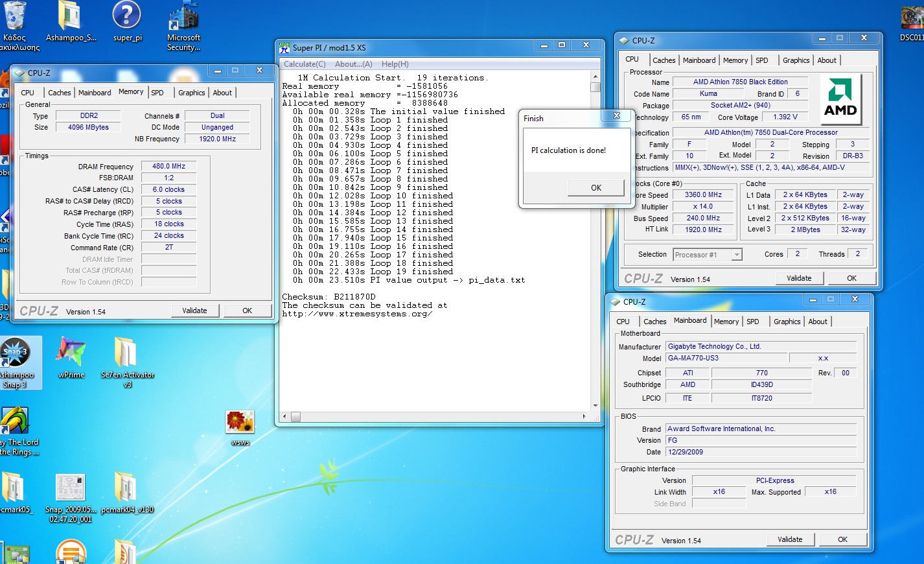Image resolution: width=924 pixels, height=564 pixels.
Task: Open Se7en Activator v3 folder
Action: [127, 363]
